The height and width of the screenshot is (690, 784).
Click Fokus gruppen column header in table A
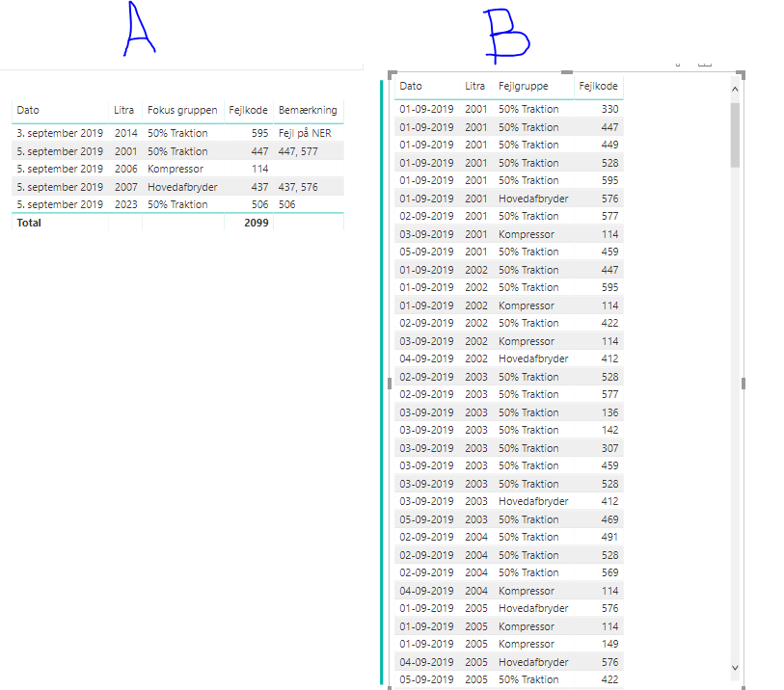pos(182,110)
